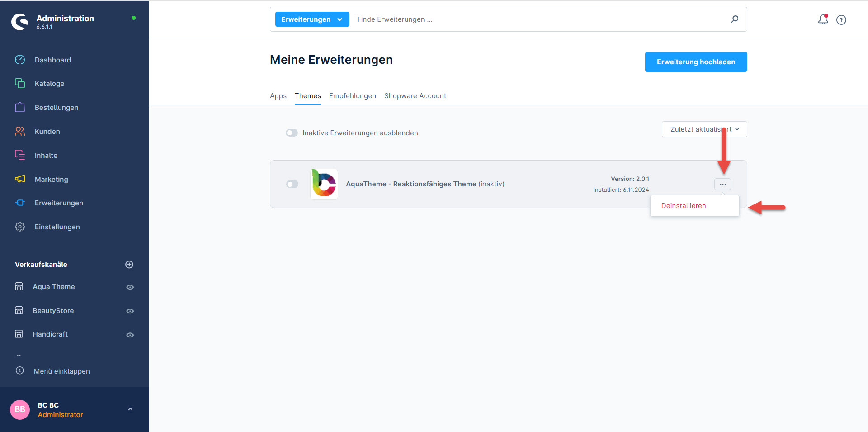Image resolution: width=868 pixels, height=432 pixels.
Task: Expand the Zuletzt aktualisiert sorting dropdown
Action: [x=704, y=129]
